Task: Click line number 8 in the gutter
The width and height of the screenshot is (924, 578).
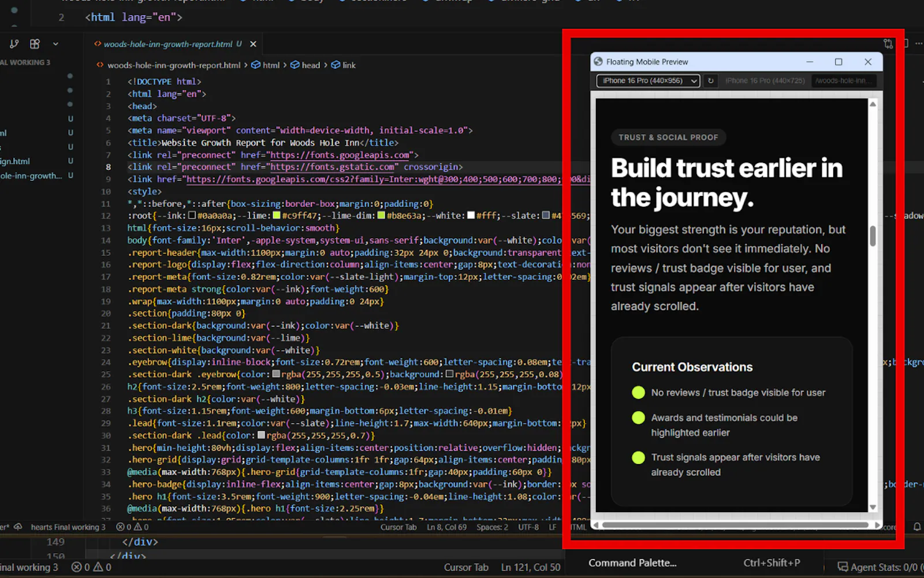Action: coord(108,167)
